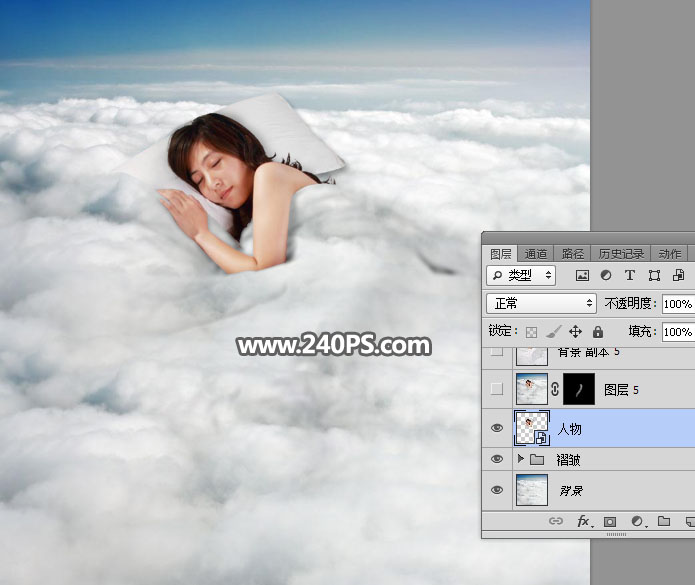695x585 pixels.
Task: Lock position move icon
Action: (x=575, y=331)
